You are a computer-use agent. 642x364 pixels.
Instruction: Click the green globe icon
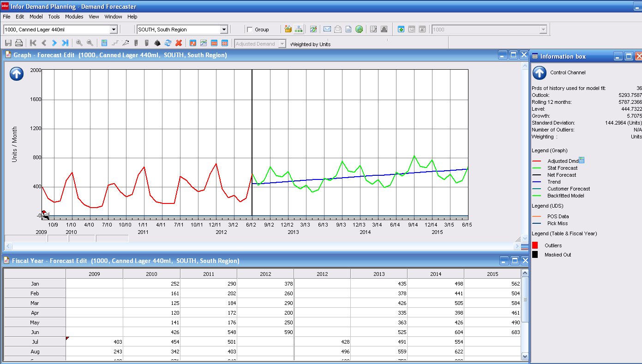(359, 29)
